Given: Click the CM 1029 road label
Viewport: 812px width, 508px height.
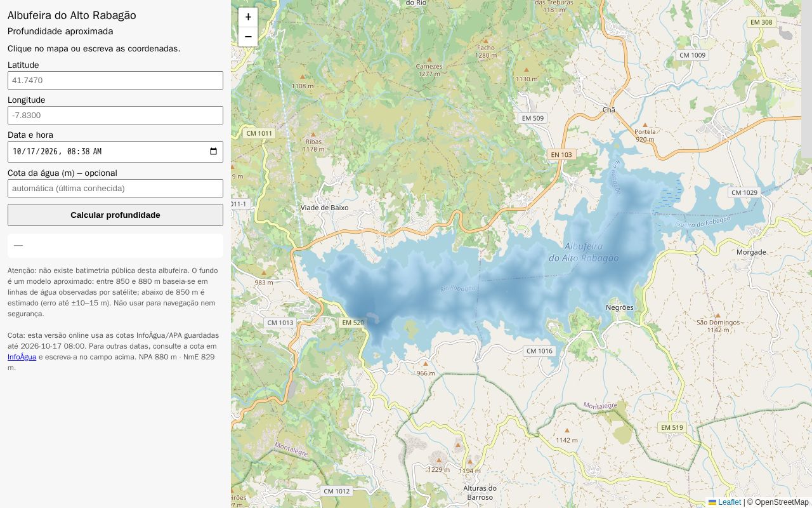Looking at the screenshot, I should pos(744,192).
